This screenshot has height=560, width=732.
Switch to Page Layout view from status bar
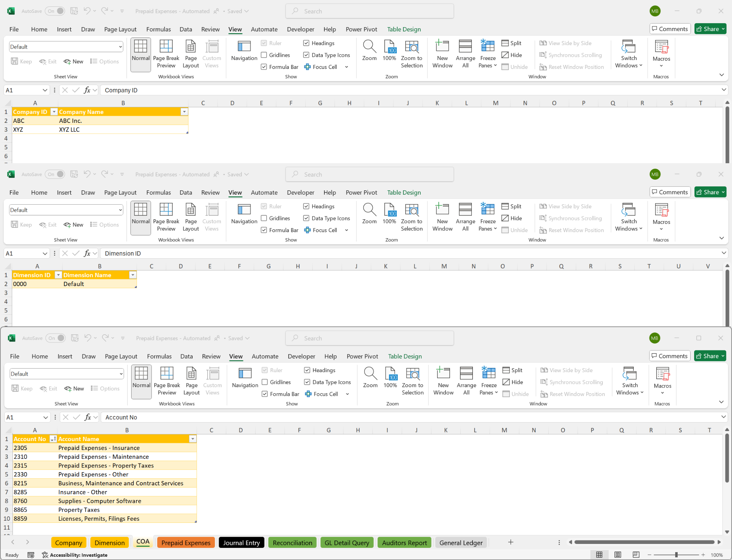click(618, 555)
